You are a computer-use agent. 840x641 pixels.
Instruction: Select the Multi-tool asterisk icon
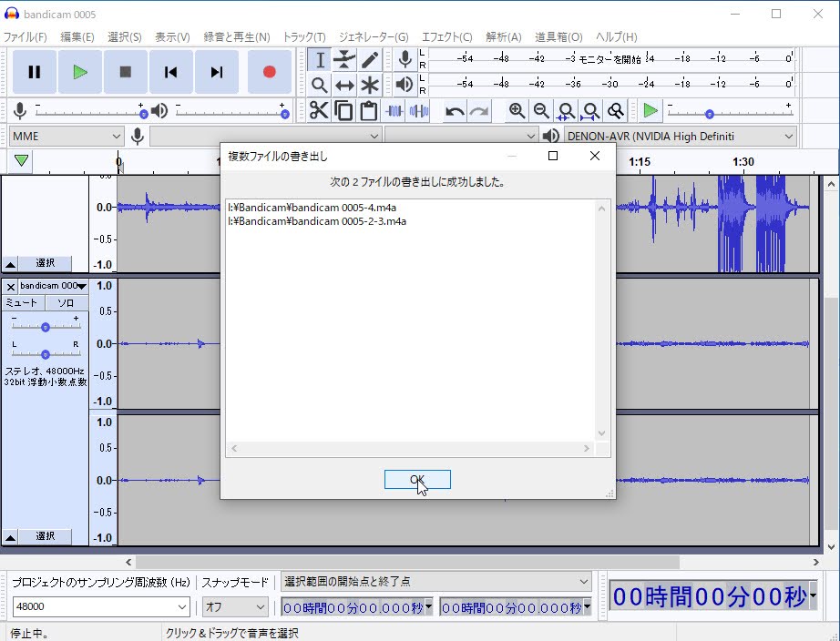(369, 86)
